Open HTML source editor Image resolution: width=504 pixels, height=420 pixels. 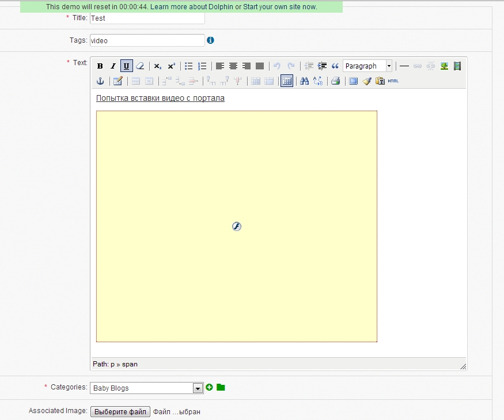393,81
